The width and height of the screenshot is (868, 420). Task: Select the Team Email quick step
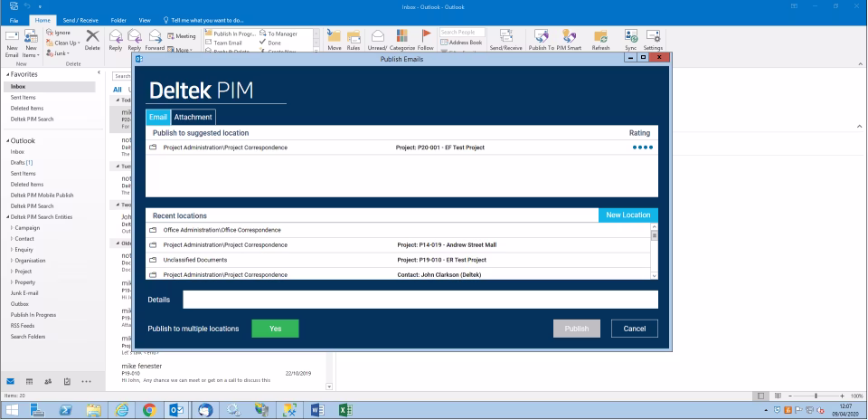point(223,43)
